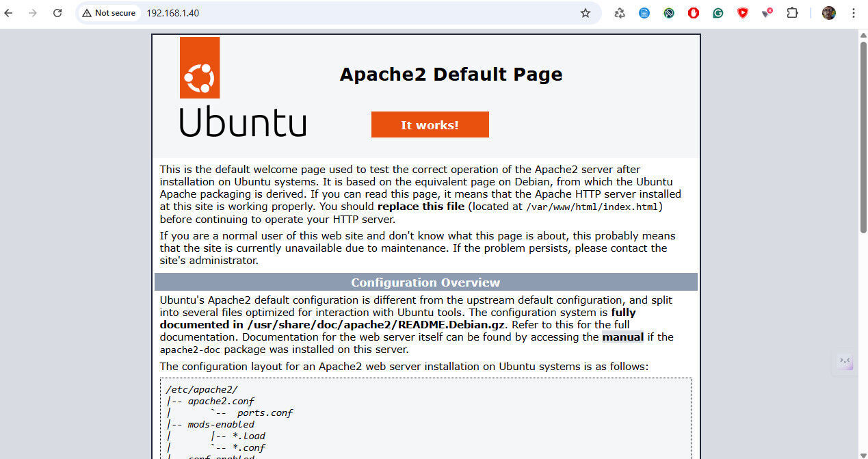868x459 pixels.
Task: Toggle the disabled extension with red x badge
Action: (x=767, y=13)
